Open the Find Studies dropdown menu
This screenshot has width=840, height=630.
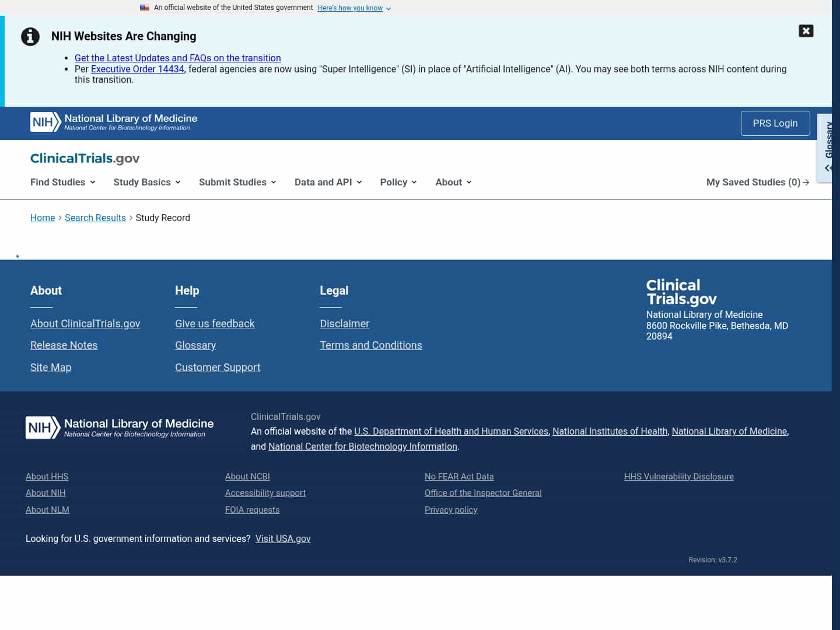63,182
